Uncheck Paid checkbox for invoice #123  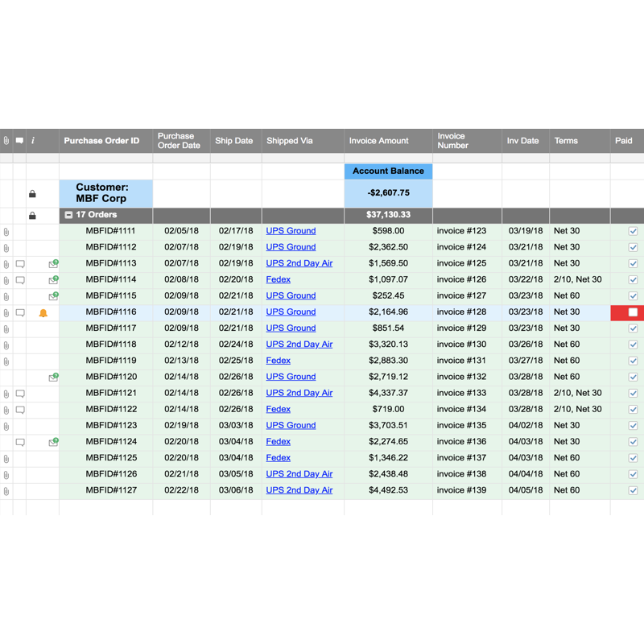633,231
